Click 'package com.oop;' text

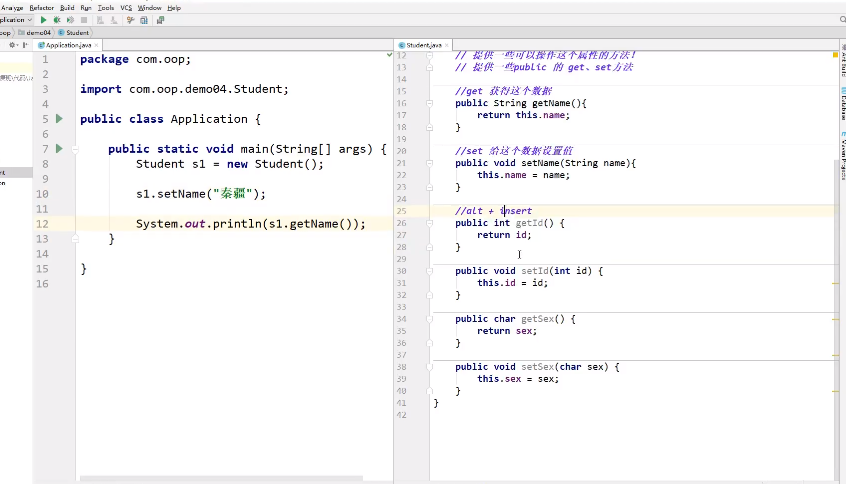135,59
